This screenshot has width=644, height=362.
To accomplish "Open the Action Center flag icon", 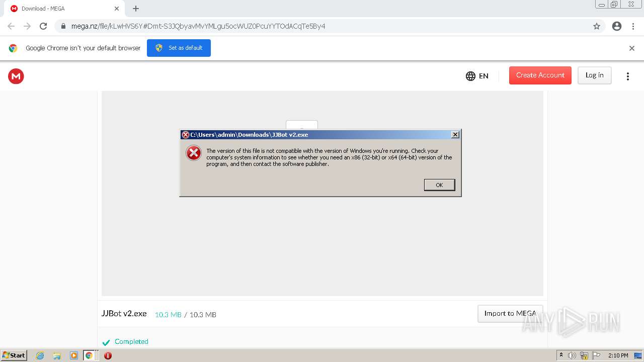I will (596, 355).
